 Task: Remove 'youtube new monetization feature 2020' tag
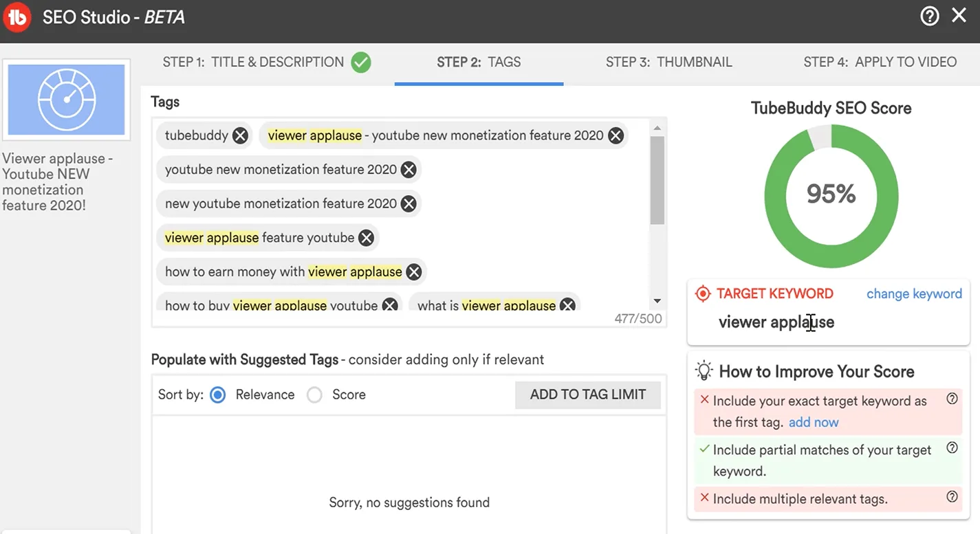click(x=409, y=169)
